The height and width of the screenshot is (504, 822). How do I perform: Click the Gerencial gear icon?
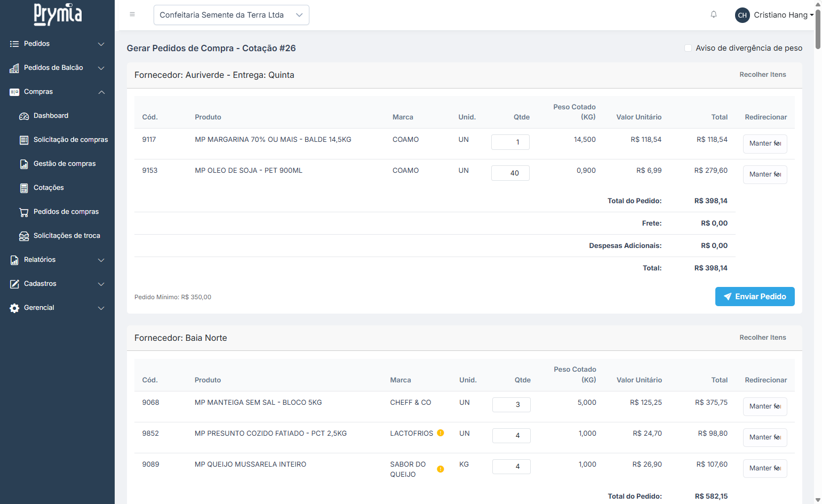click(x=14, y=308)
